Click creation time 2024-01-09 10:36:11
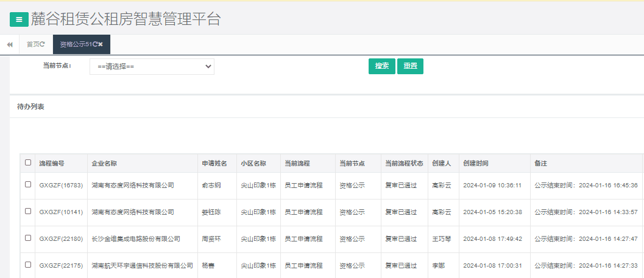This screenshot has width=644, height=278. click(492, 186)
